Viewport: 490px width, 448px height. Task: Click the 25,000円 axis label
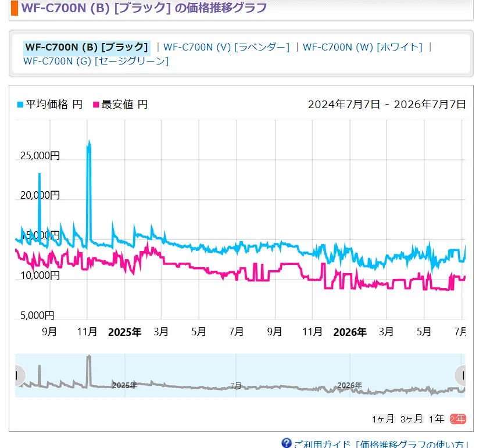[40, 155]
